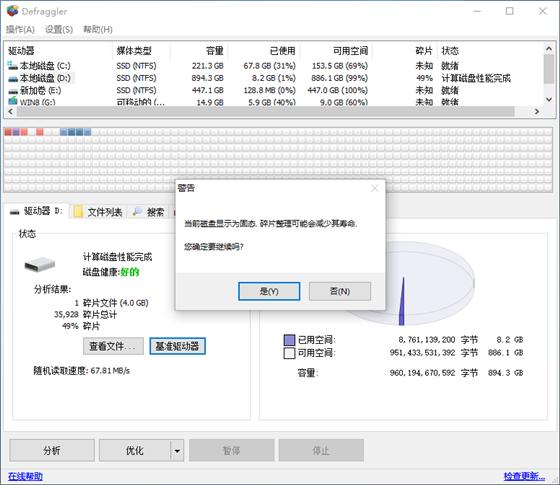Click the 960,194,670,592 capacity bytes value
This screenshot has width=560, height=485.
point(422,373)
